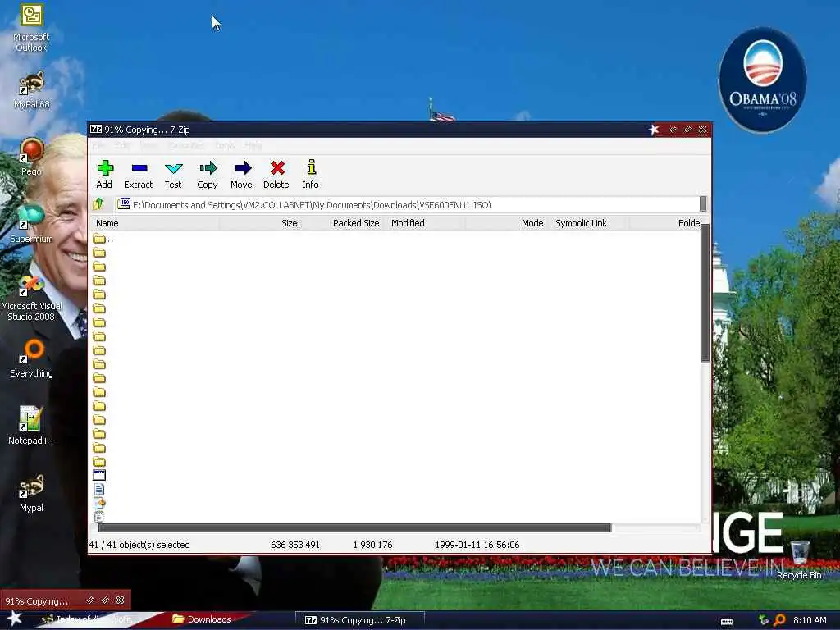Image resolution: width=840 pixels, height=630 pixels.
Task: Click the horizontal scrollbar of file list
Action: (354, 528)
